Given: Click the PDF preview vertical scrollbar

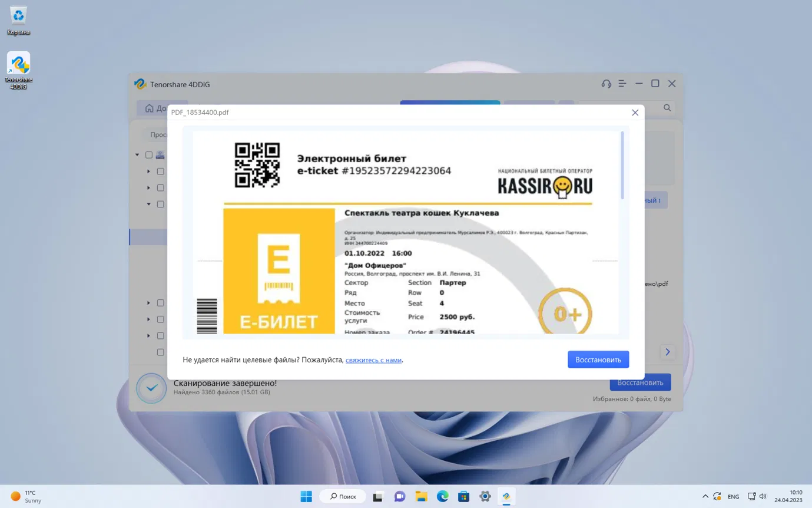Looking at the screenshot, I should tap(622, 166).
